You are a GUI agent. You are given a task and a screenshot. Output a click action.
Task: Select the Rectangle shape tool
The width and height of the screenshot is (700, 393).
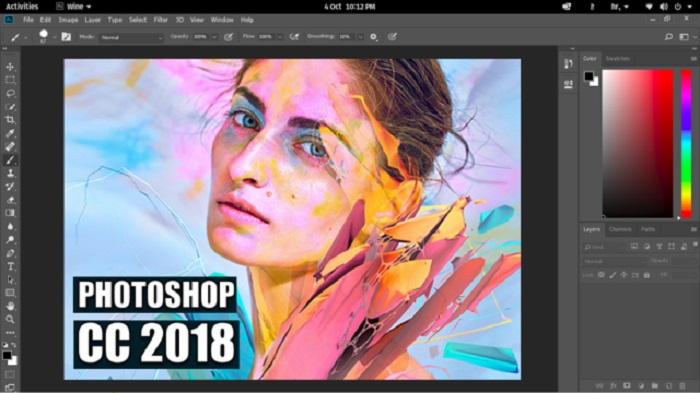click(x=10, y=293)
